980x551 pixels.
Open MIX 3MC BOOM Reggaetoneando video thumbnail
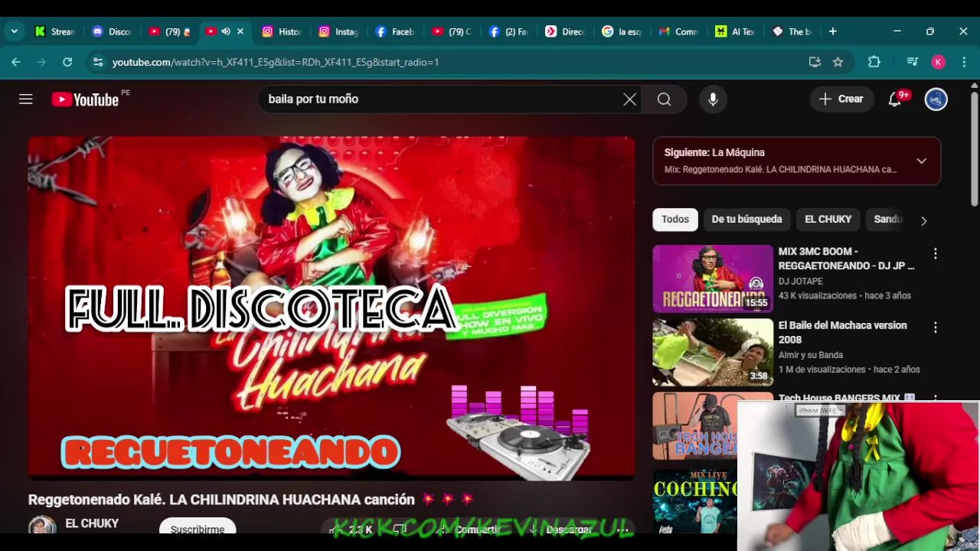coord(713,279)
